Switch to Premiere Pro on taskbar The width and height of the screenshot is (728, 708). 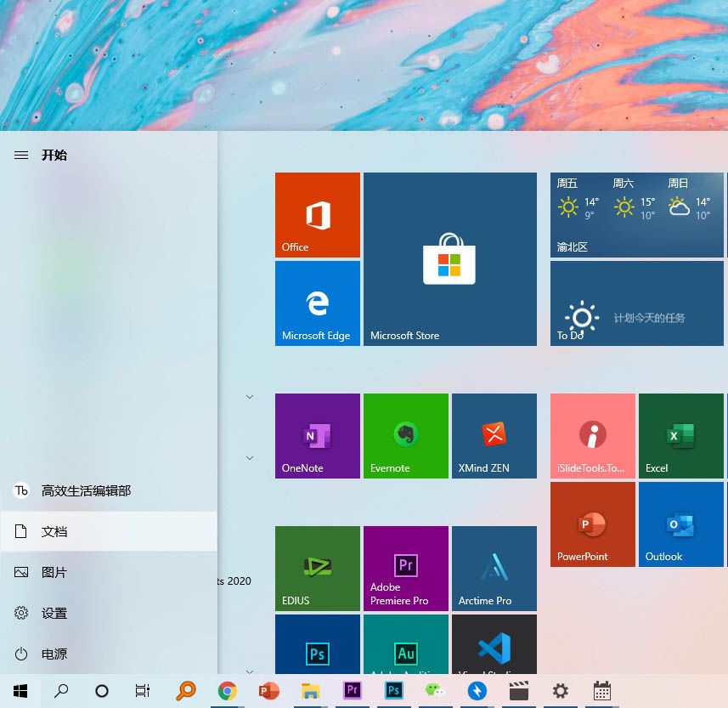(x=352, y=691)
